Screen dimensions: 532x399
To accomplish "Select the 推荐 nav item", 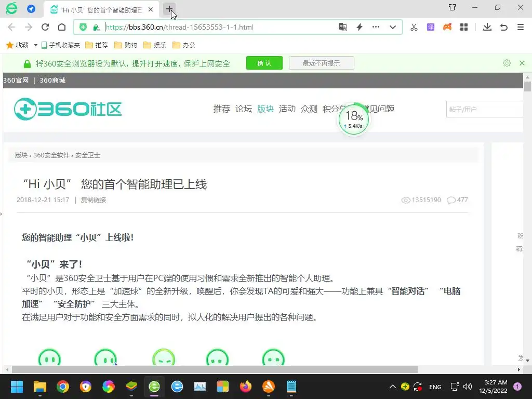I will pyautogui.click(x=221, y=109).
